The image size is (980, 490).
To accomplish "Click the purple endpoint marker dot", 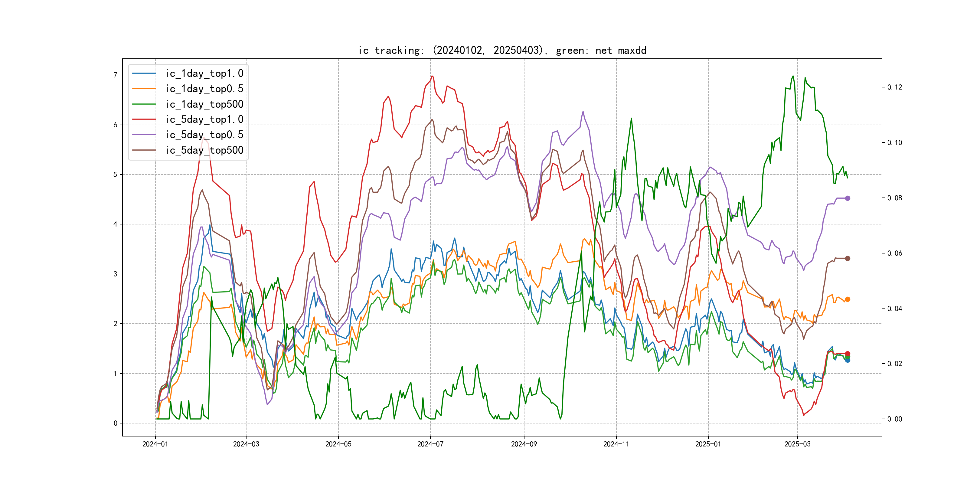I will point(848,198).
